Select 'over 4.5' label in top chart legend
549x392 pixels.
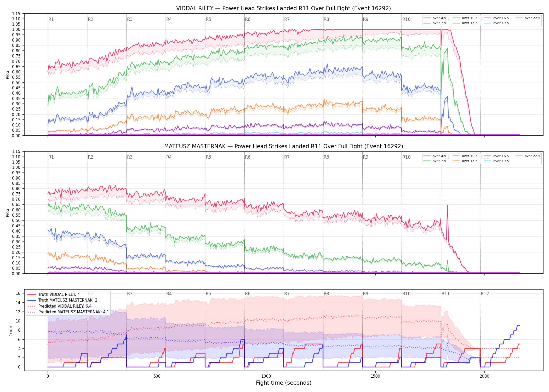tap(439, 18)
